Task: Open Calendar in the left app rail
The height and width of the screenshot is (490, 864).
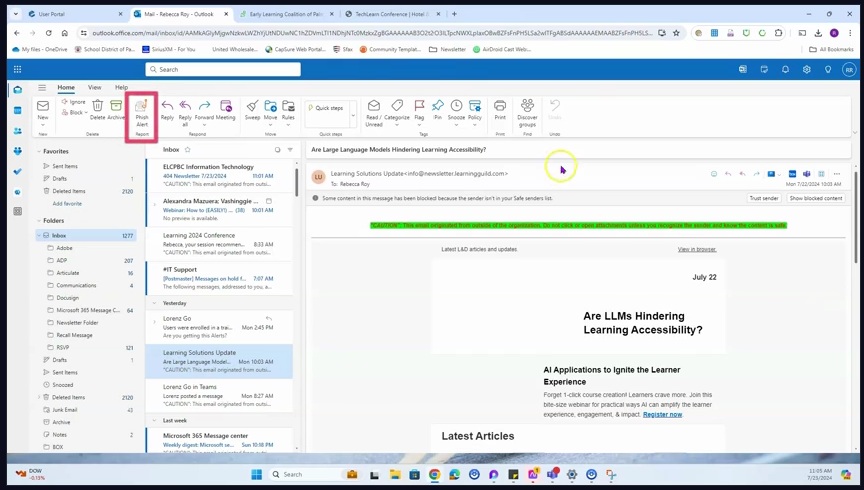Action: [18, 110]
